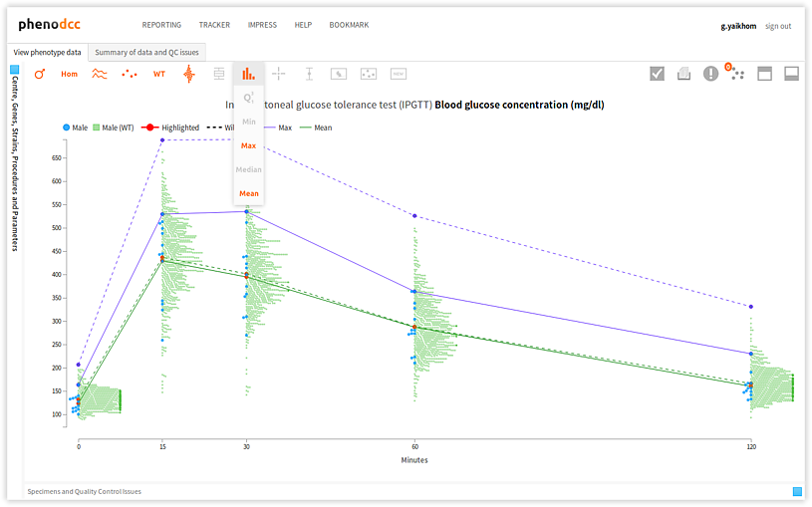This screenshot has width=812, height=507.
Task: Toggle the data points scatter icon
Action: click(130, 74)
